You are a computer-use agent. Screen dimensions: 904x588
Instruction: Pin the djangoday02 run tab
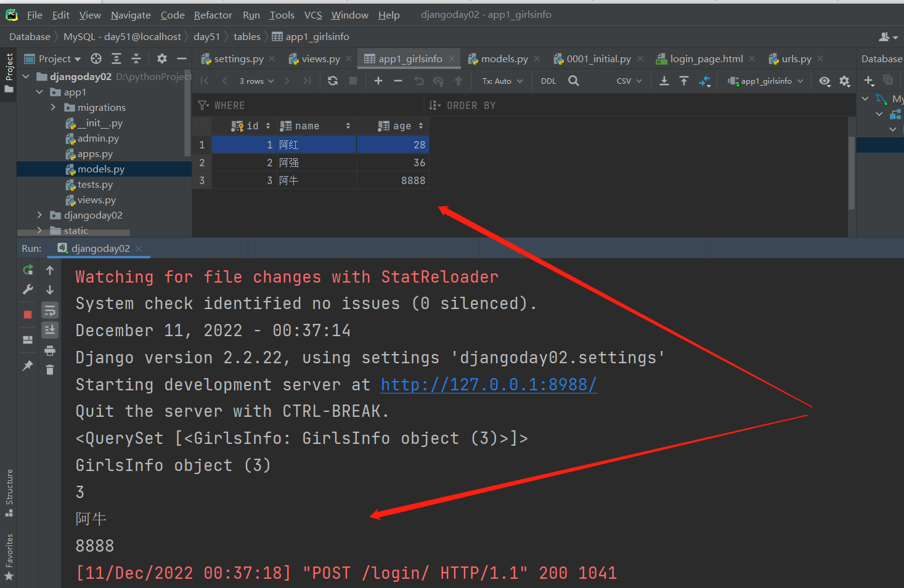(x=28, y=365)
